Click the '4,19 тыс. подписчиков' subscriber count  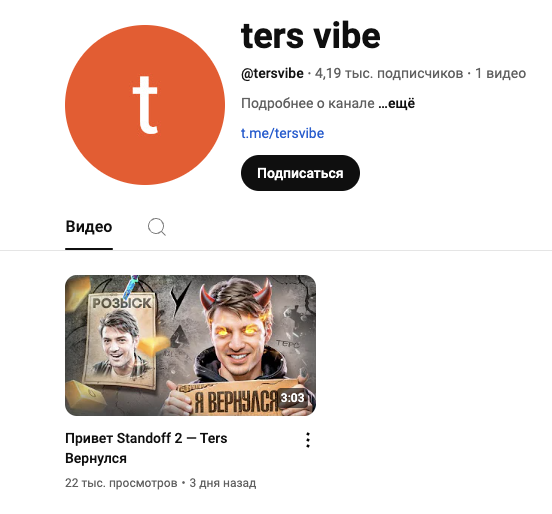[389, 73]
